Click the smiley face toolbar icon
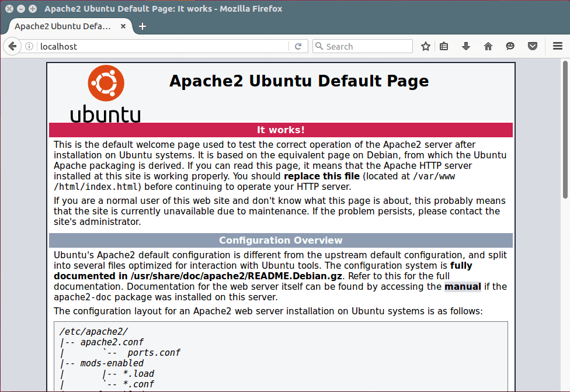570x392 pixels. point(510,47)
